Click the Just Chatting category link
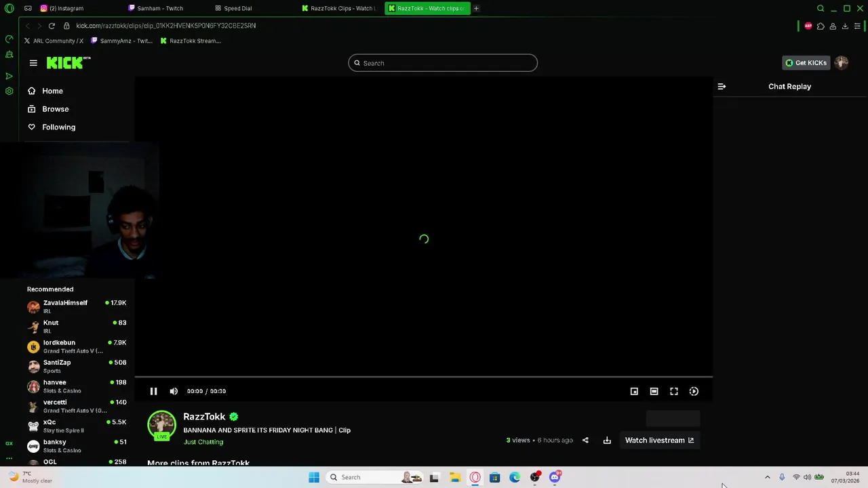This screenshot has height=488, width=868. (x=203, y=442)
